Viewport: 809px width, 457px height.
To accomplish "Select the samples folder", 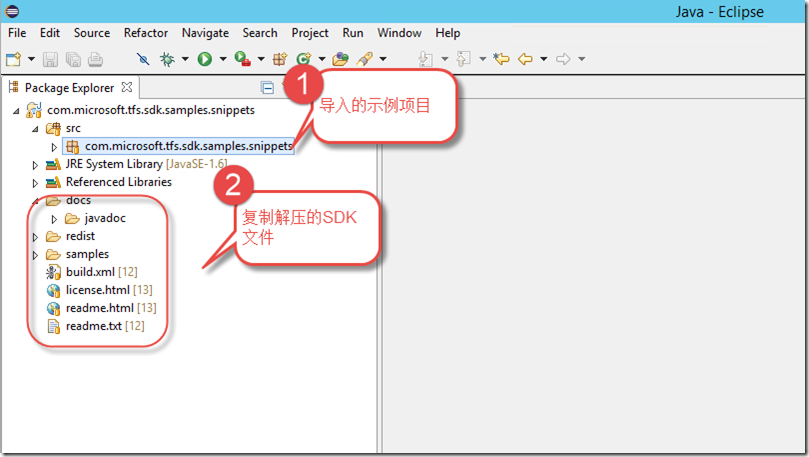I will click(x=87, y=254).
